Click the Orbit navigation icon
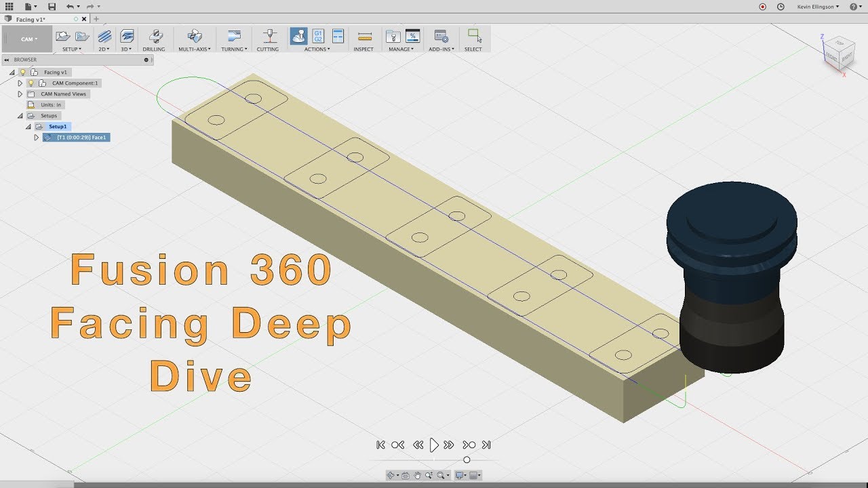Viewport: 868px width, 488px height. [x=392, y=476]
